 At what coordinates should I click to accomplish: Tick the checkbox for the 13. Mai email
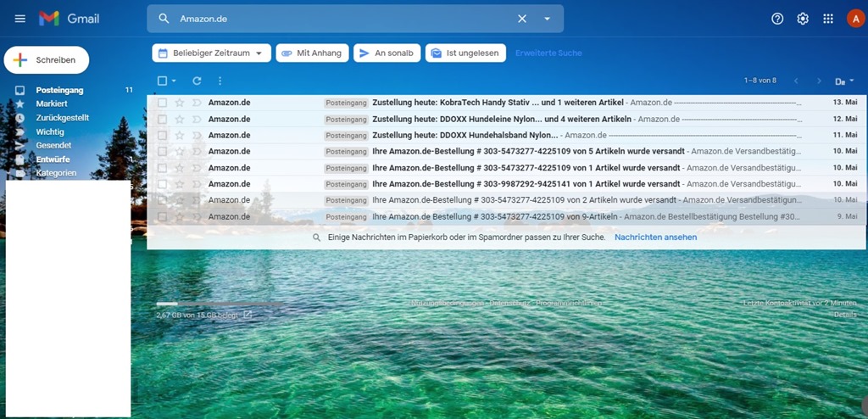[162, 103]
